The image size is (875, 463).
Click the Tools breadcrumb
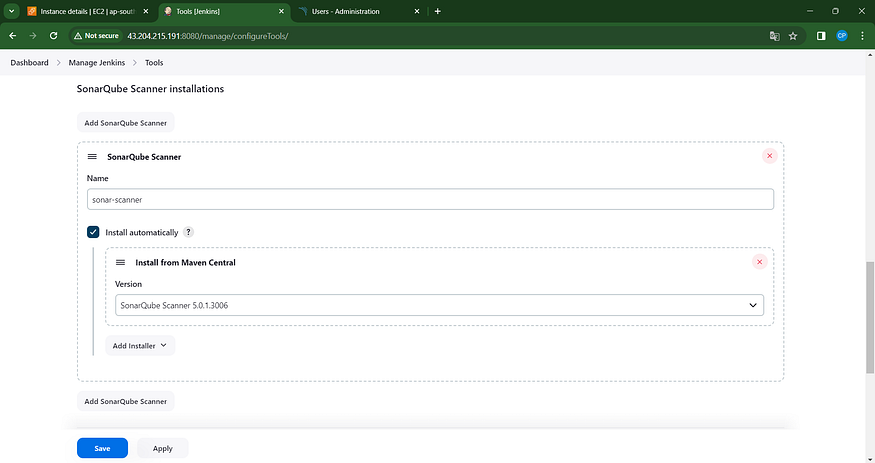coord(154,62)
